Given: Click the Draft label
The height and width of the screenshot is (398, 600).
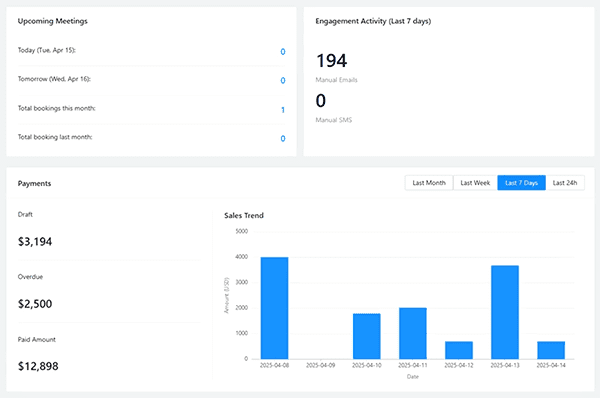Looking at the screenshot, I should click(25, 214).
